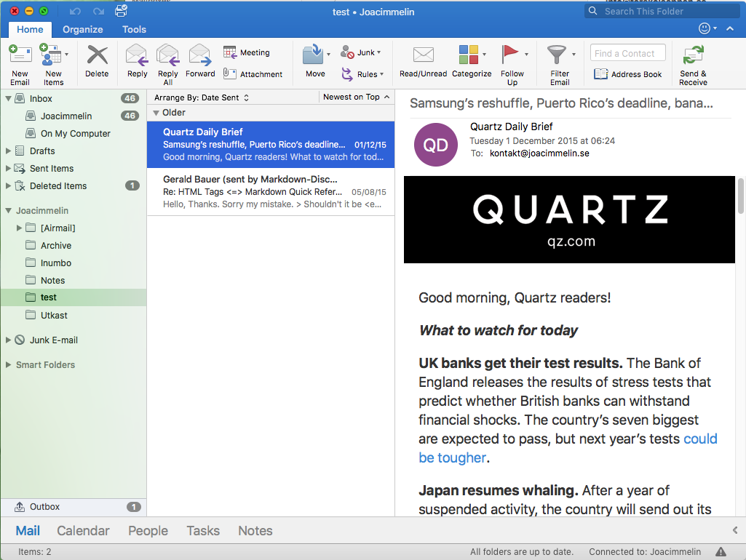Collapse the Joacimmelin account section

tap(8, 211)
